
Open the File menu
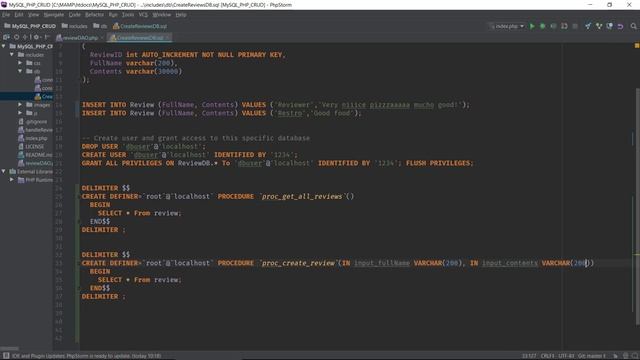[6, 15]
